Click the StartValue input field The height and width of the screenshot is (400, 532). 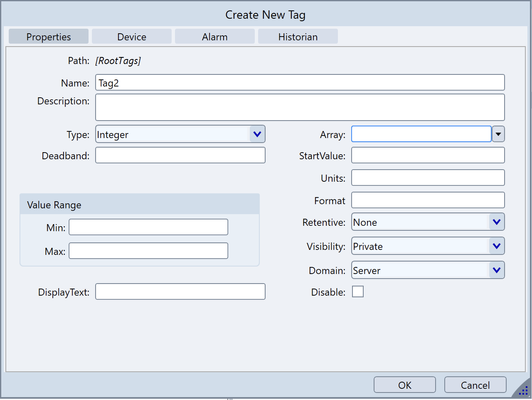(428, 156)
